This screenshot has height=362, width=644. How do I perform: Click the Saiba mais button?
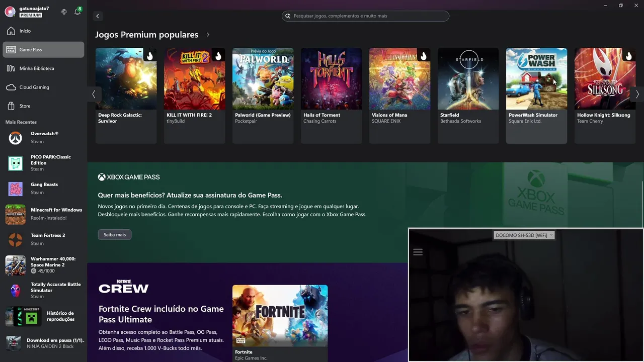[115, 235]
